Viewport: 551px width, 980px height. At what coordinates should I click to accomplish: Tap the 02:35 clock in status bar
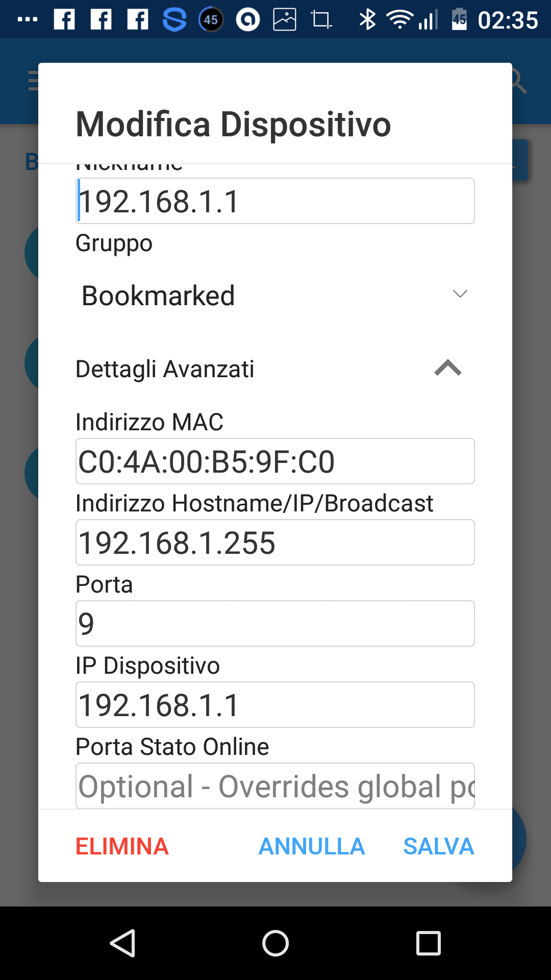(x=508, y=20)
